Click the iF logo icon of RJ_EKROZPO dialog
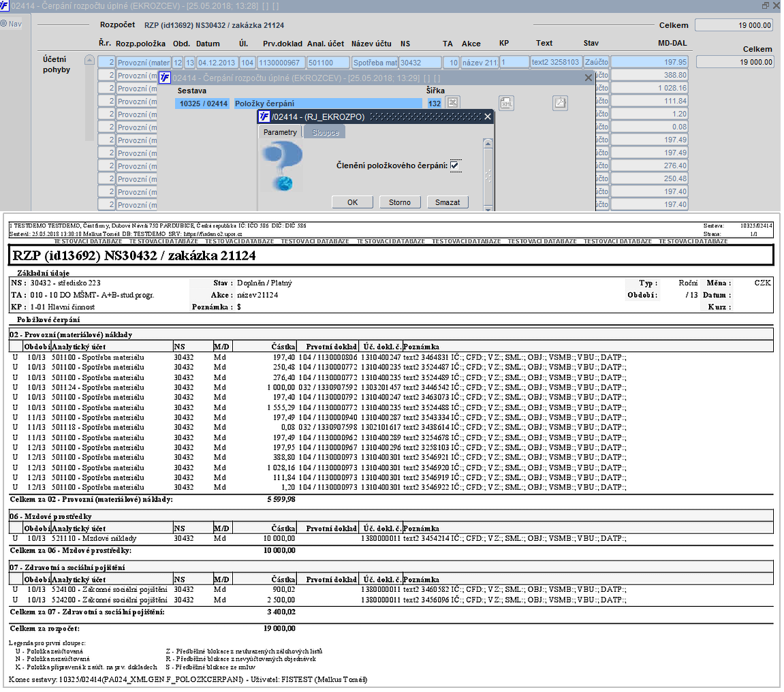 point(264,116)
